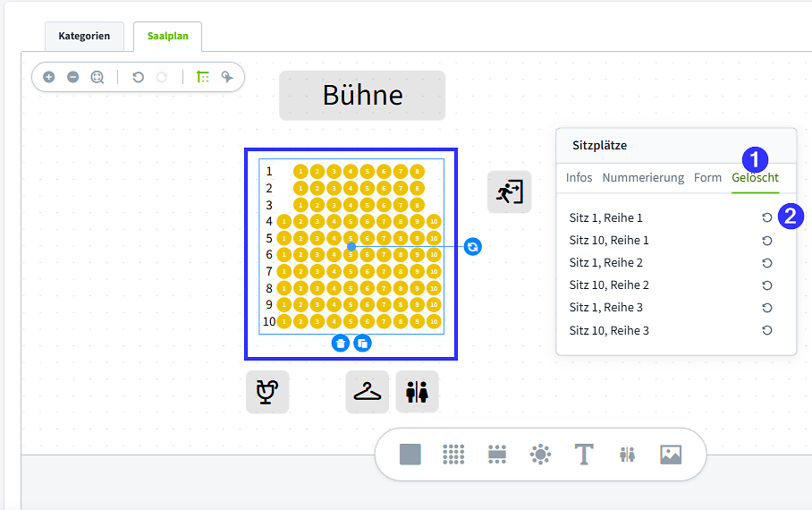Toggle the pointer selection mode icon

(x=227, y=77)
